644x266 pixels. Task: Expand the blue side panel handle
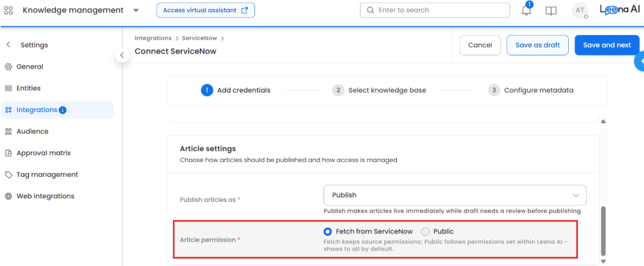click(x=640, y=61)
